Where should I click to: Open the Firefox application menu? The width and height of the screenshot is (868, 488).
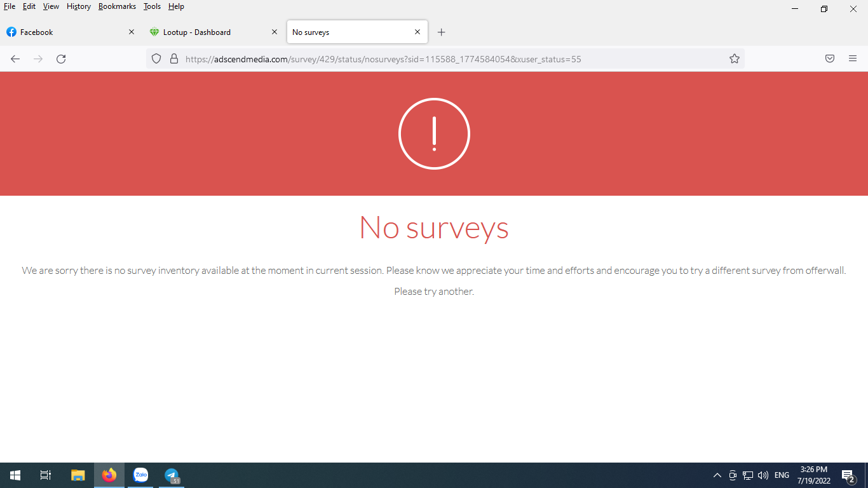point(853,59)
